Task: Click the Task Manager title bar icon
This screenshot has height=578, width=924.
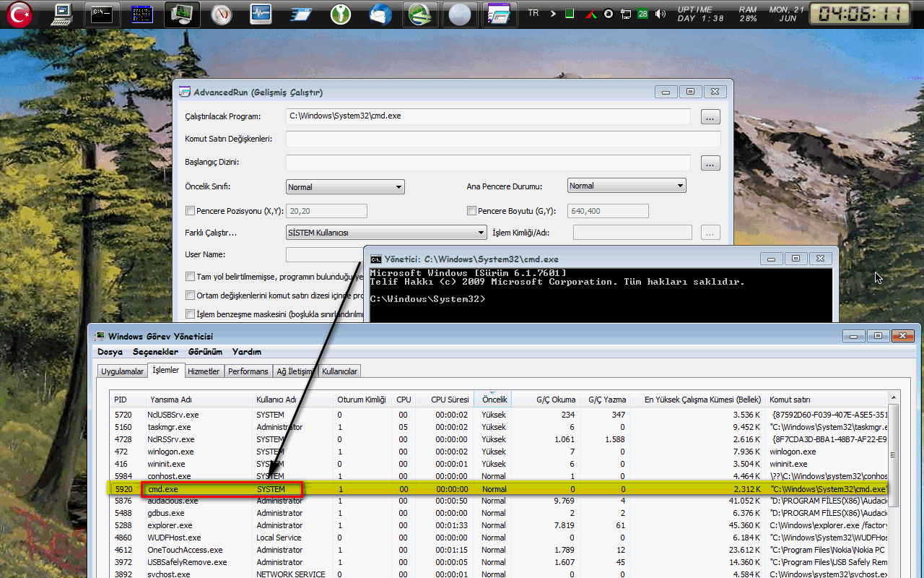Action: click(100, 336)
